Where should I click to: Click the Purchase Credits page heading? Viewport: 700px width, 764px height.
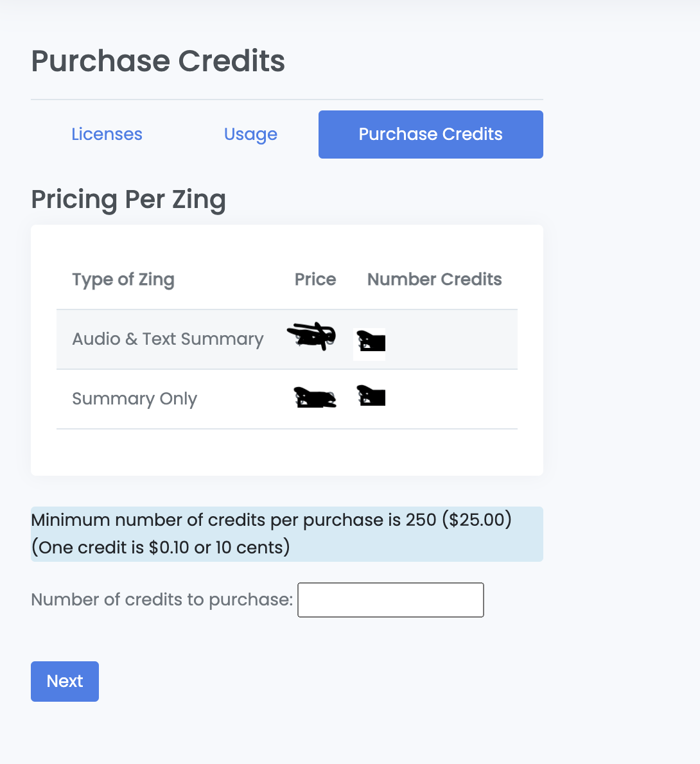[x=158, y=61]
